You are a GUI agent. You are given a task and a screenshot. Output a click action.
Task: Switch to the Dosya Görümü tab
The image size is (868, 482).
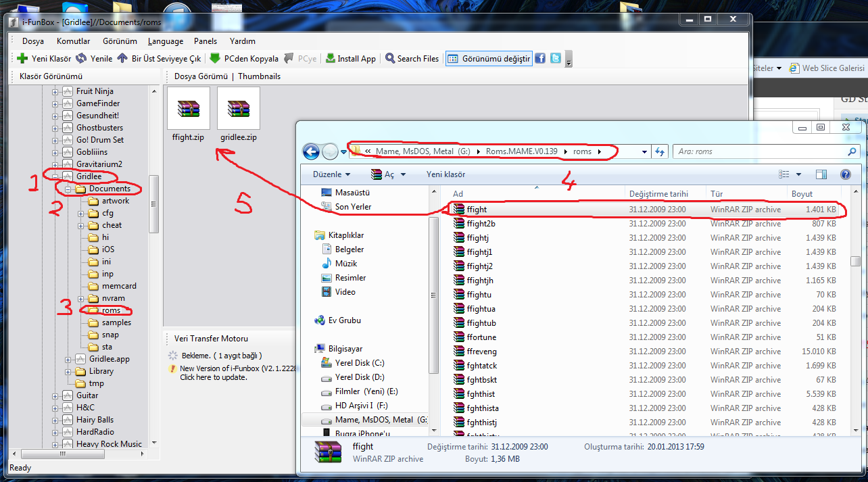tap(201, 76)
